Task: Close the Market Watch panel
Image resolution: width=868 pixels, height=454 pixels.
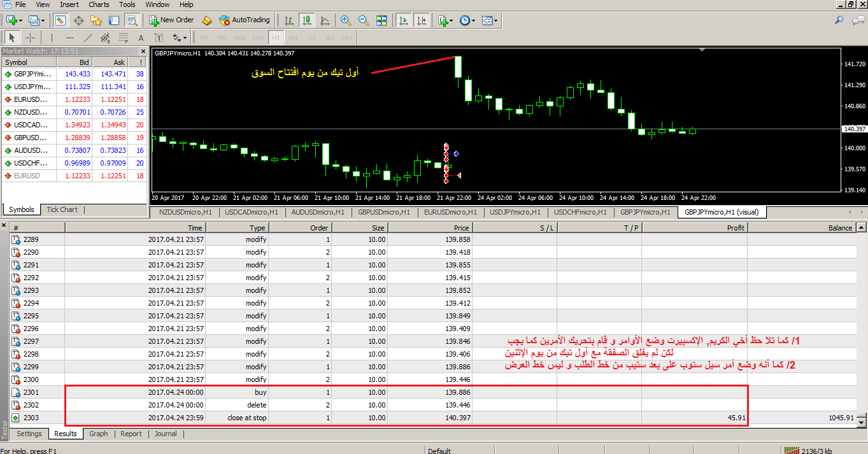Action: tap(143, 51)
